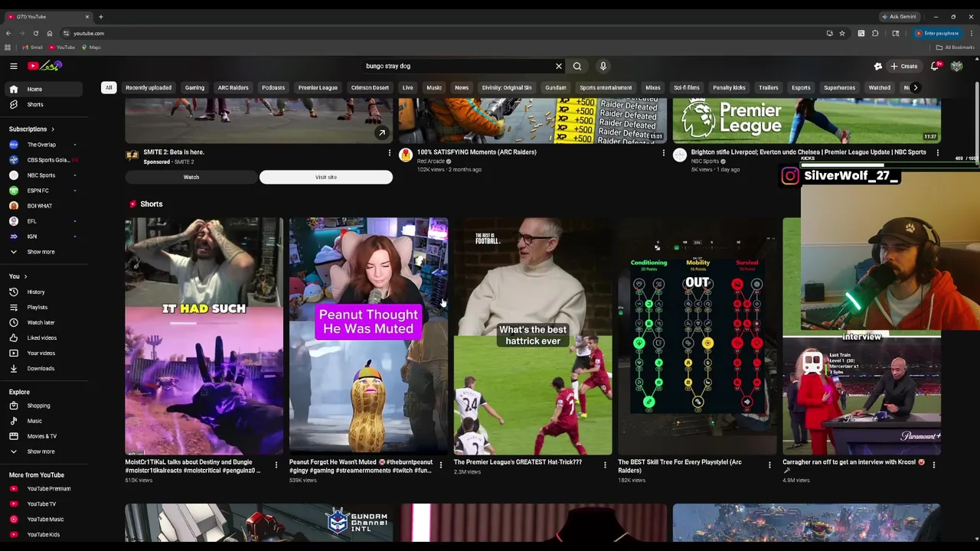Viewport: 980px width, 551px height.
Task: Open Downloads in sidebar
Action: coord(41,368)
